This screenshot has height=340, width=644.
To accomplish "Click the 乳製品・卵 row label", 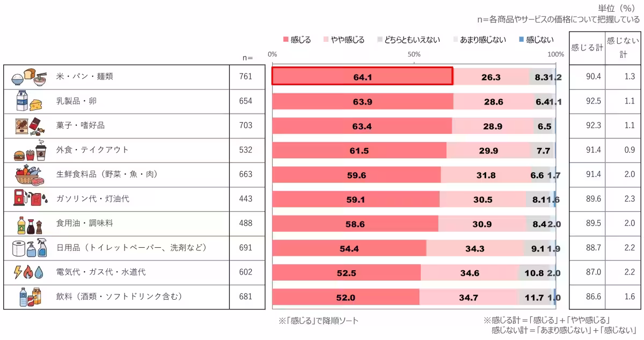I will pos(77,101).
